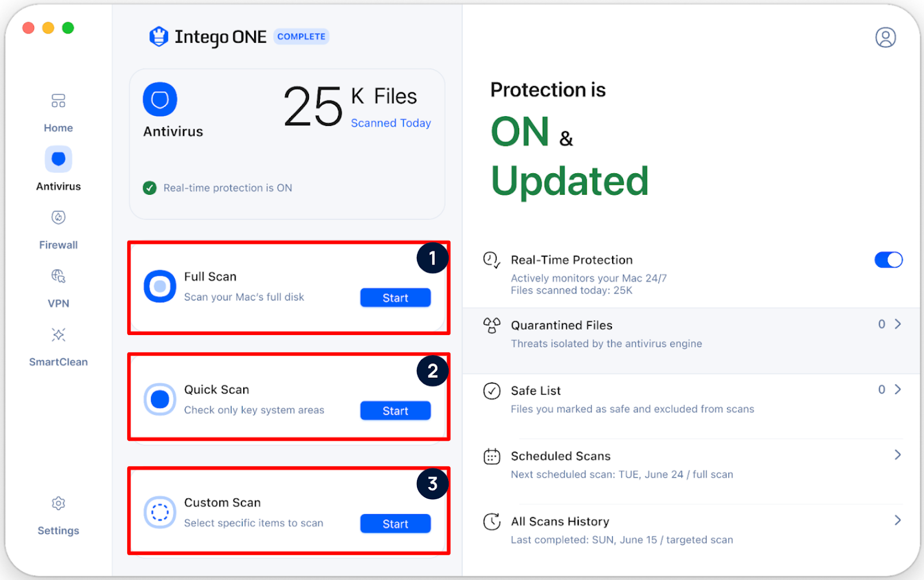Expand All Scans History with its chevron
The width and height of the screenshot is (924, 580).
tap(898, 520)
